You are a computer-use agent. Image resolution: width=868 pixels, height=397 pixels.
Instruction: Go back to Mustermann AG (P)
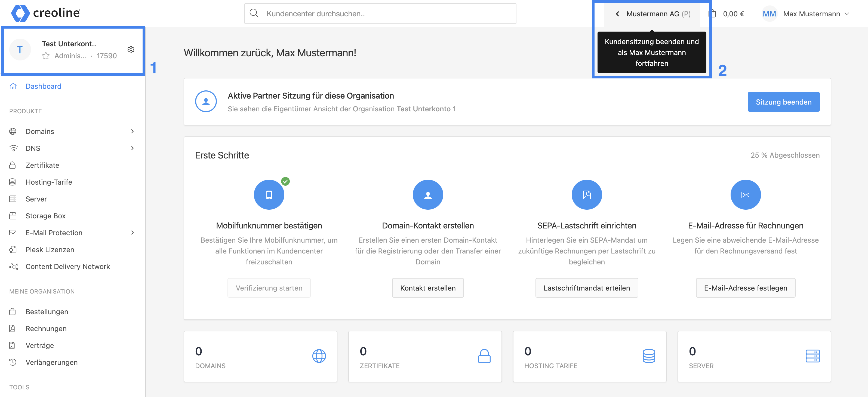click(652, 14)
